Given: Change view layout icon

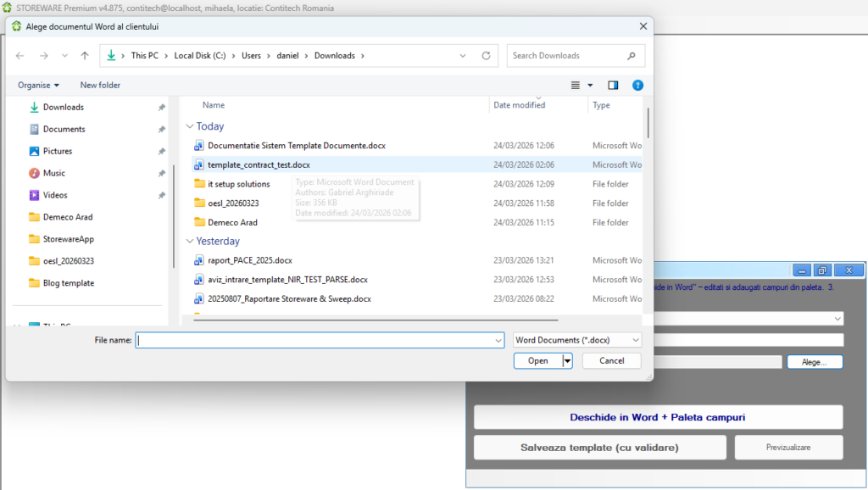Looking at the screenshot, I should 576,86.
